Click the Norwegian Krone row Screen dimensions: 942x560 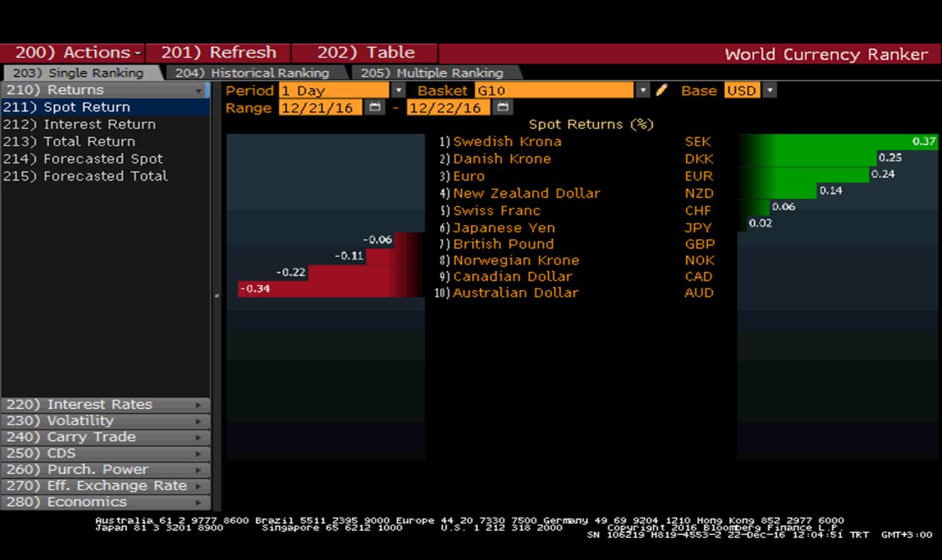(x=577, y=260)
